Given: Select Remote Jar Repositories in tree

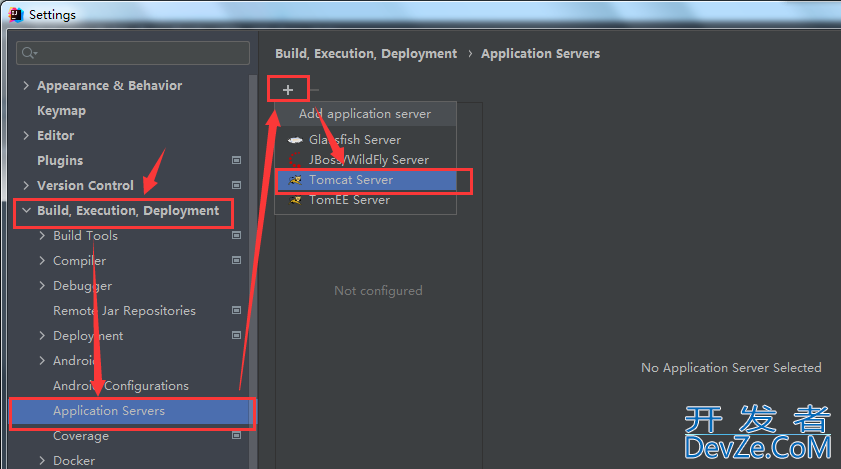Looking at the screenshot, I should [x=124, y=311].
